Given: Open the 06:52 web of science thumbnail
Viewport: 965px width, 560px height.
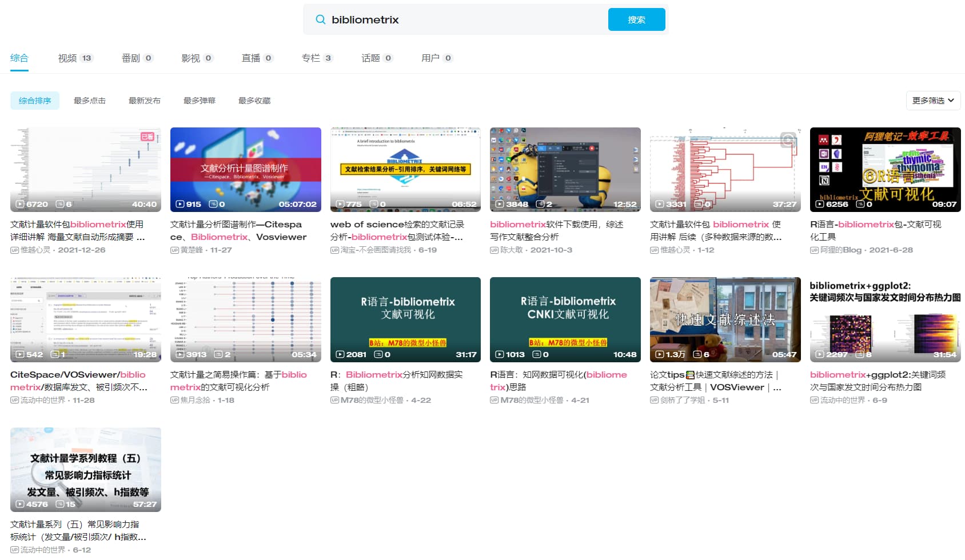Looking at the screenshot, I should [405, 170].
